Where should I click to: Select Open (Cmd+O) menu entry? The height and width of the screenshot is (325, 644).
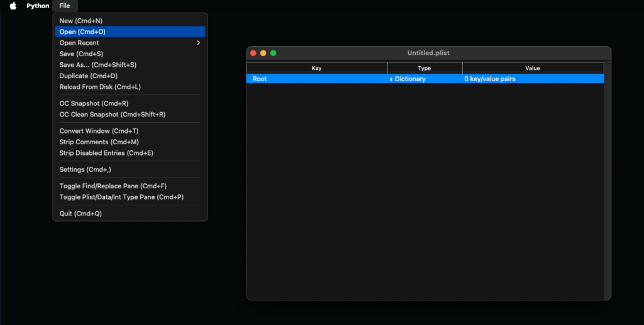130,31
